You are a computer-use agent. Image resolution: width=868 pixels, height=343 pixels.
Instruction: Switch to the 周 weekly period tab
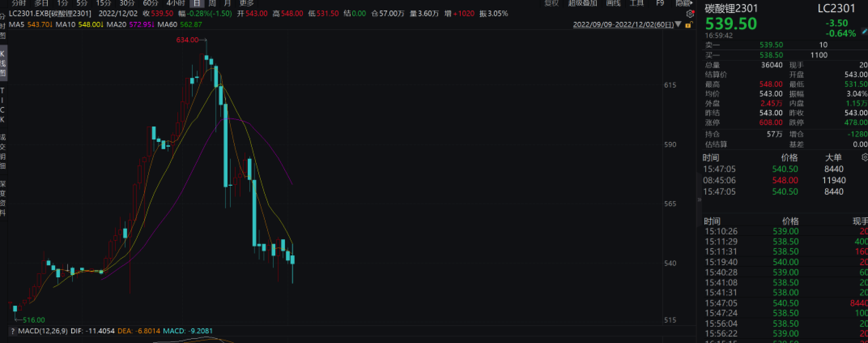[212, 3]
